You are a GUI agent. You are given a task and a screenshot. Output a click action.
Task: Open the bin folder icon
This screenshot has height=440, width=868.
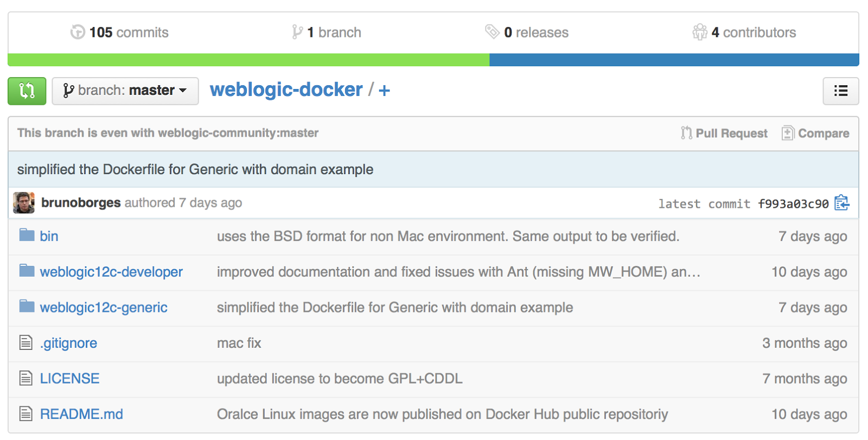coord(27,235)
